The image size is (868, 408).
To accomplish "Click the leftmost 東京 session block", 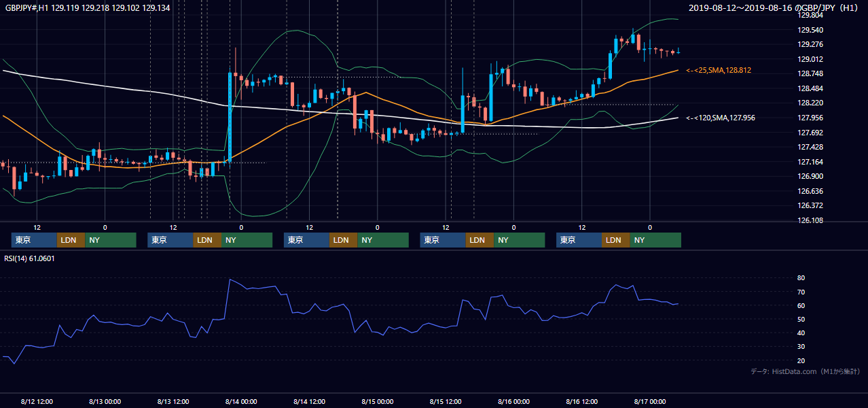I will point(34,240).
